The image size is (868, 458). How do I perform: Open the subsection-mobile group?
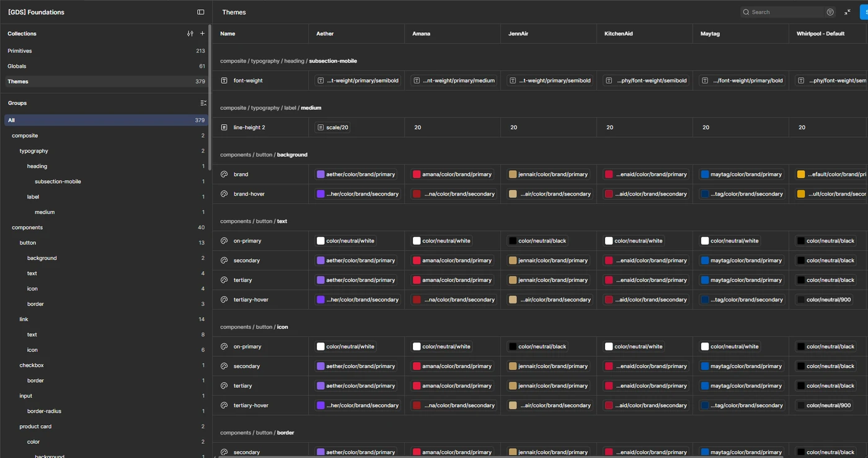106,181
